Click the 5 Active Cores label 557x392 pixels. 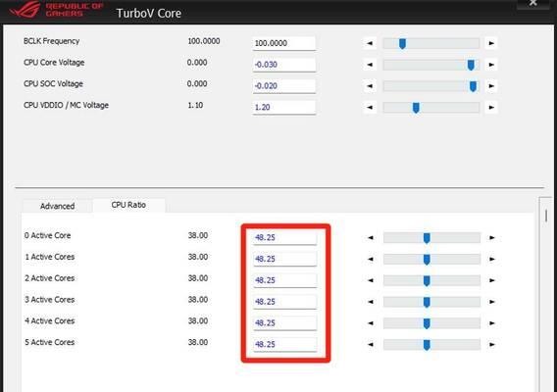(50, 342)
